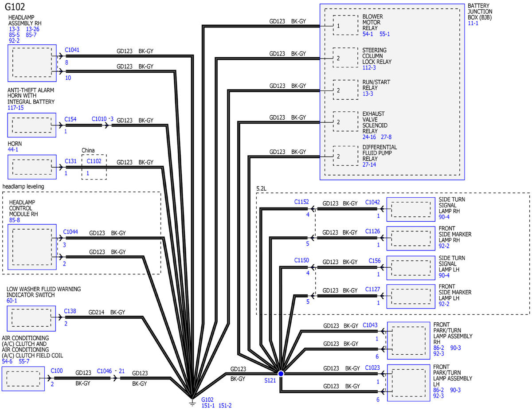
Task: Click the C100 connector link
Action: (57, 371)
